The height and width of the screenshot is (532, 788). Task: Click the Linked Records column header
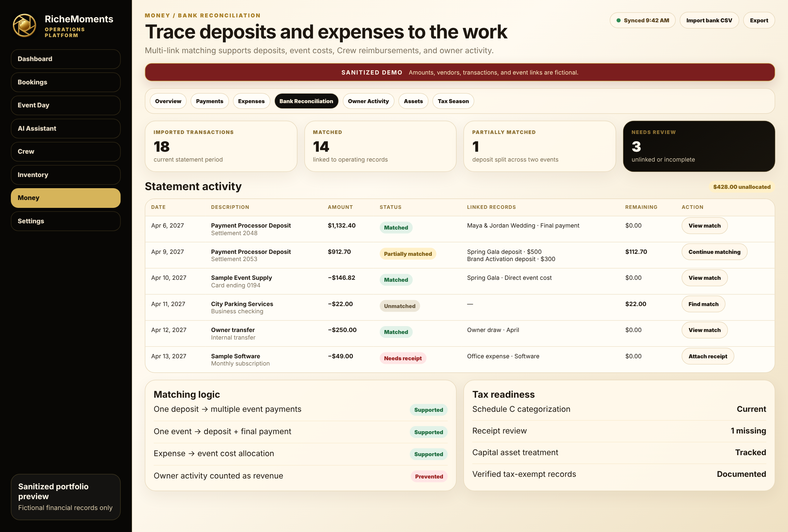tap(491, 207)
